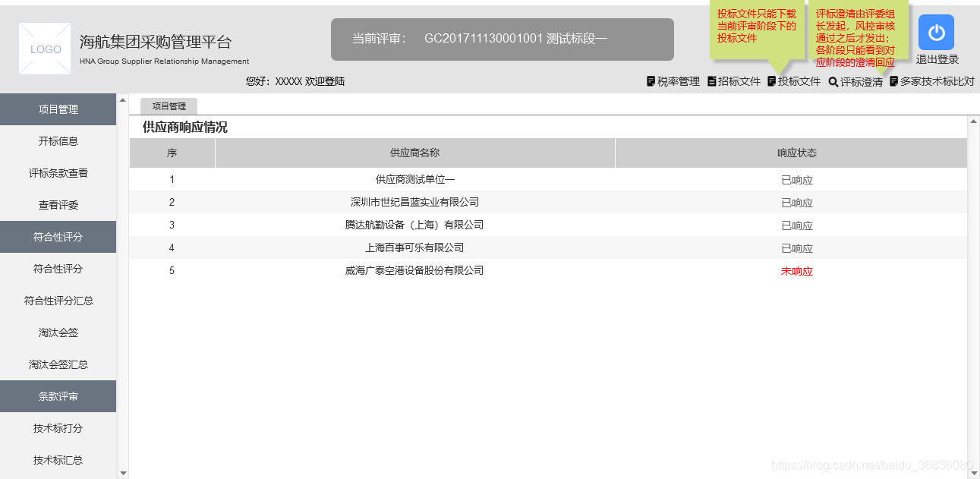
Task: Click content area scrollbar up arrow
Action: [x=973, y=121]
